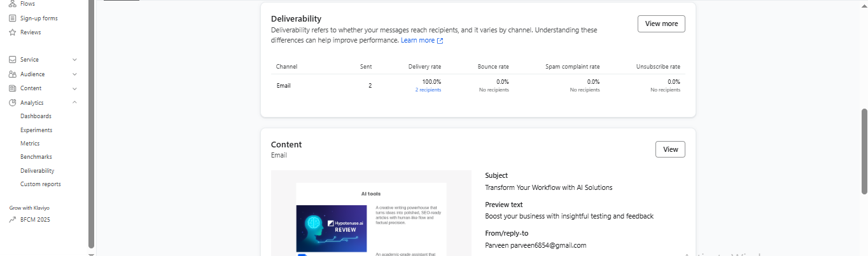The width and height of the screenshot is (868, 256).
Task: Collapse the Analytics section chevron
Action: (x=74, y=103)
